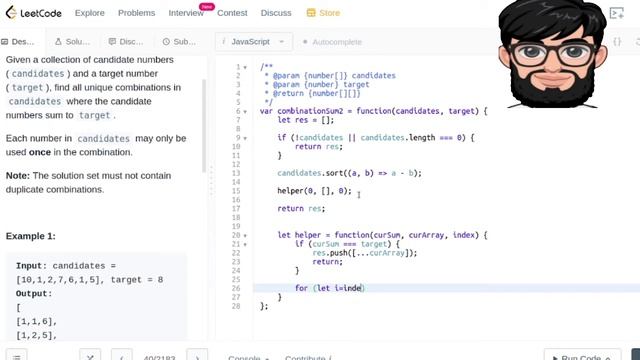Click the panel resize handle dots
This screenshot has height=360, width=640.
click(x=211, y=181)
